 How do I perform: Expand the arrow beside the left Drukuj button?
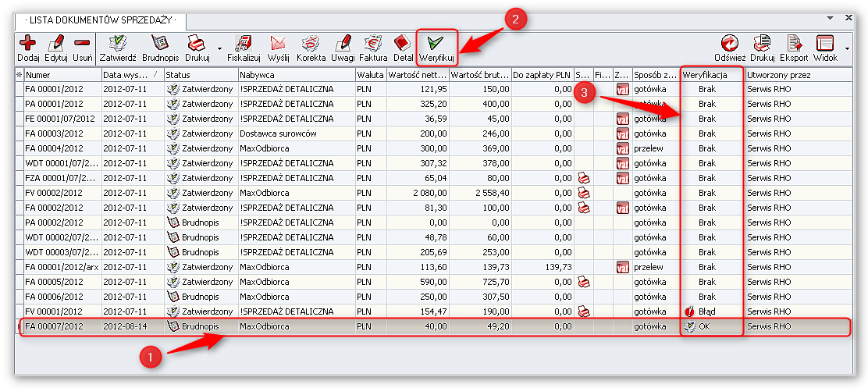click(x=219, y=47)
